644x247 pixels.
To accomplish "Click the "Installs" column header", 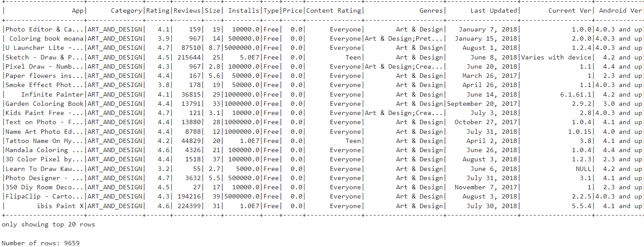I will (244, 11).
